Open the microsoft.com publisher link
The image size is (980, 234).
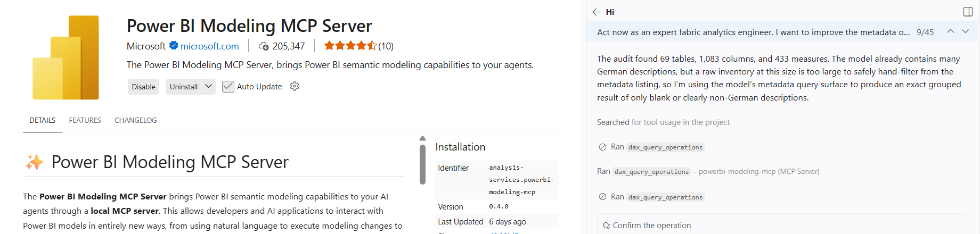[x=210, y=46]
